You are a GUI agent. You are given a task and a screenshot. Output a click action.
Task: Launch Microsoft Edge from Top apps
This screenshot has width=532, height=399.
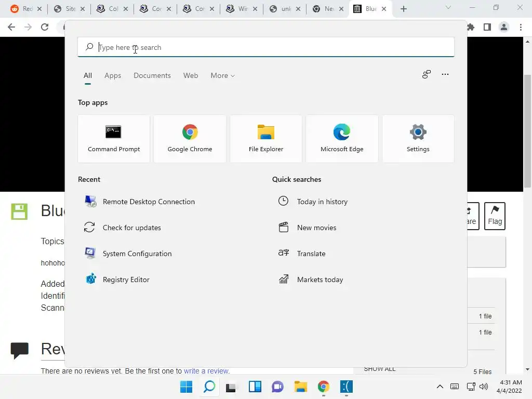tap(342, 139)
